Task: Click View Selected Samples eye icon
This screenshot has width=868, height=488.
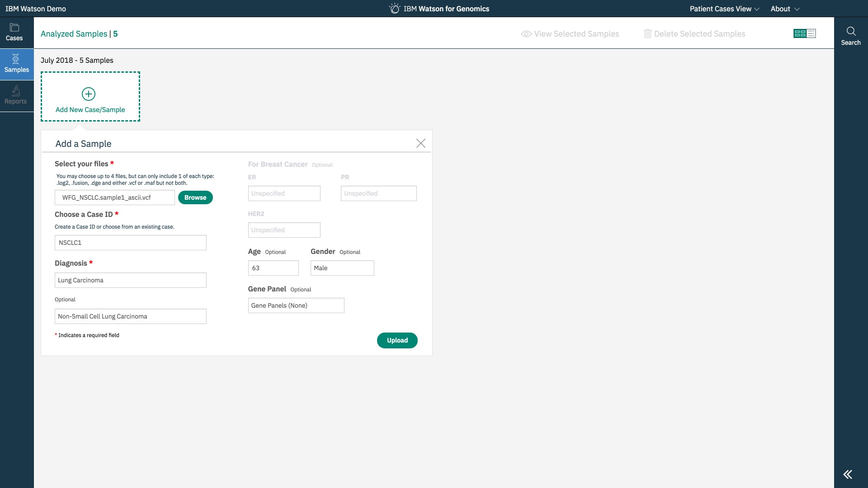Action: [x=526, y=34]
